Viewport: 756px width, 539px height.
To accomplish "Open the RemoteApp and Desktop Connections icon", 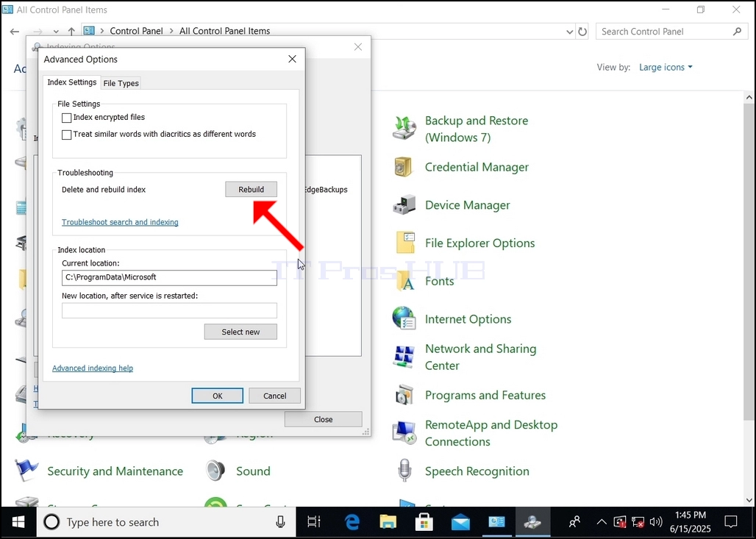I will 404,432.
